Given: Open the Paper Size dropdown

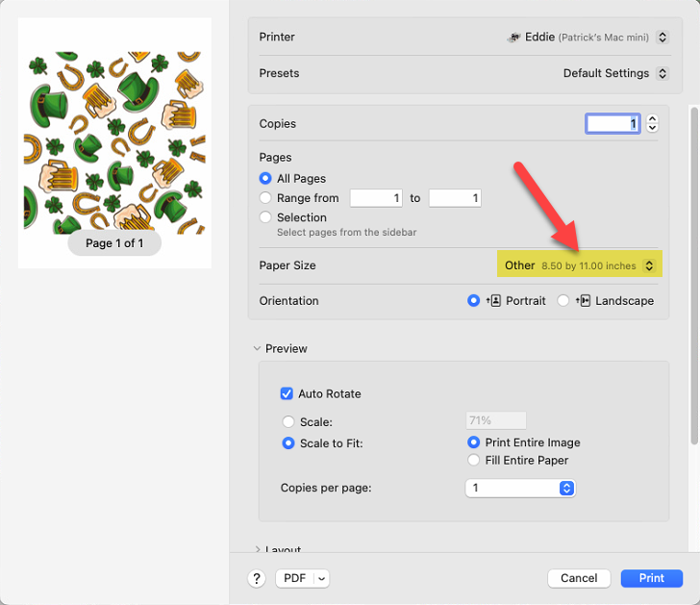Looking at the screenshot, I should coord(579,265).
